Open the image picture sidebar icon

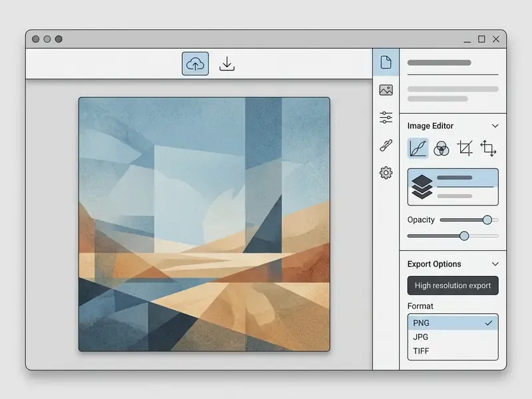click(x=386, y=90)
